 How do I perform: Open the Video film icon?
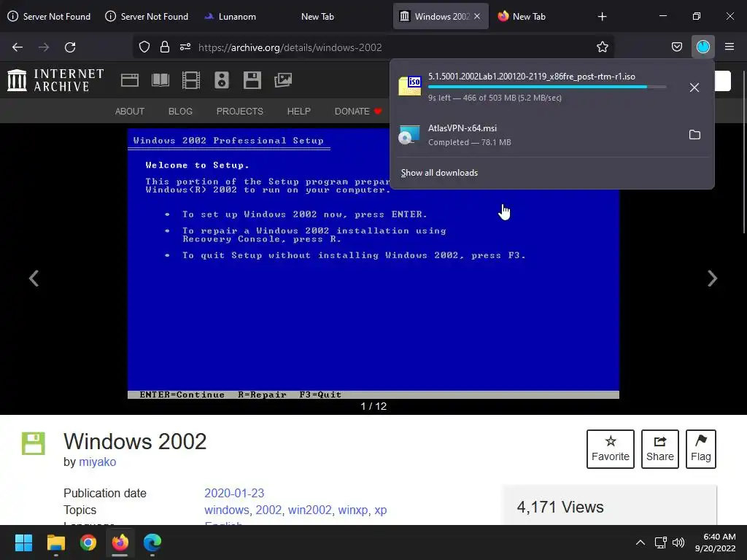point(191,80)
